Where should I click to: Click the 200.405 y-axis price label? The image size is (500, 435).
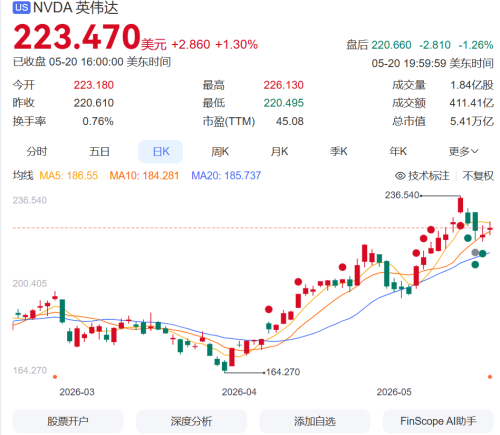pos(30,284)
